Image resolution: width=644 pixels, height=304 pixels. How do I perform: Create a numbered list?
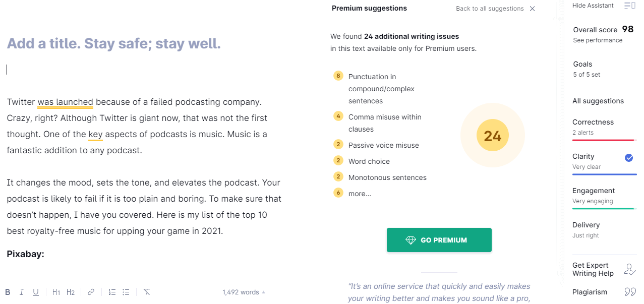[x=112, y=292]
